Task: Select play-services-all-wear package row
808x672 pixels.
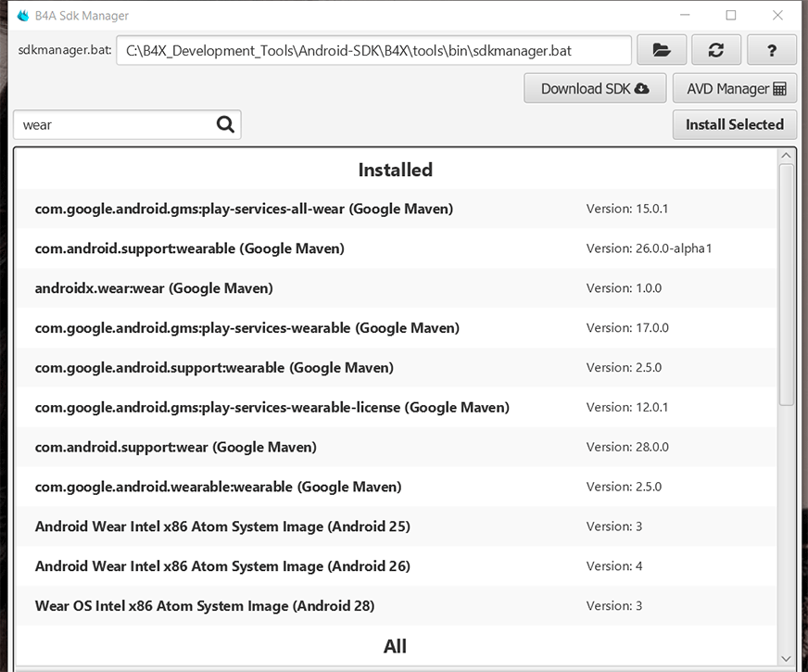Action: coord(244,209)
